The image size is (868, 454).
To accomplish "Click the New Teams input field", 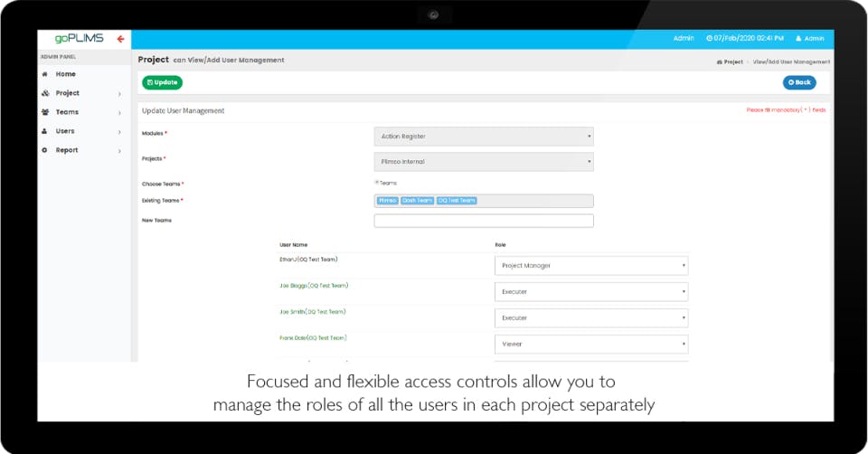I will (484, 221).
